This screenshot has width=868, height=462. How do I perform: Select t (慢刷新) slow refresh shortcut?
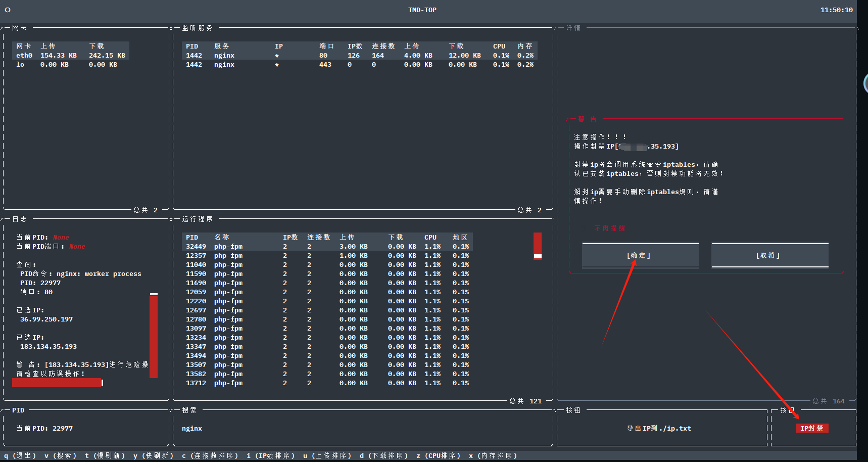click(105, 455)
